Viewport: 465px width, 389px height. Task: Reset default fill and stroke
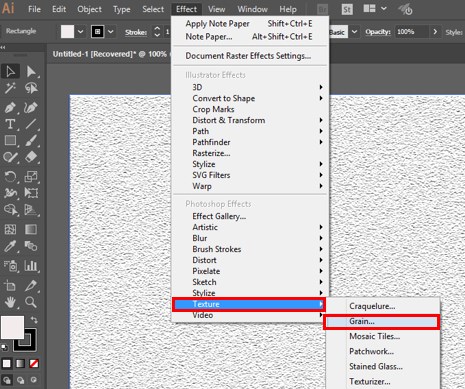click(x=4, y=347)
